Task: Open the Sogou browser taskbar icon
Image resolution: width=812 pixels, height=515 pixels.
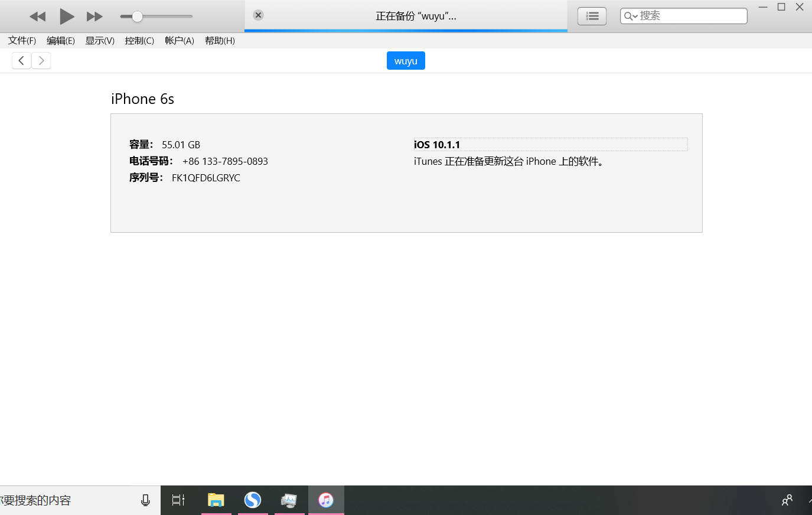Action: 253,500
